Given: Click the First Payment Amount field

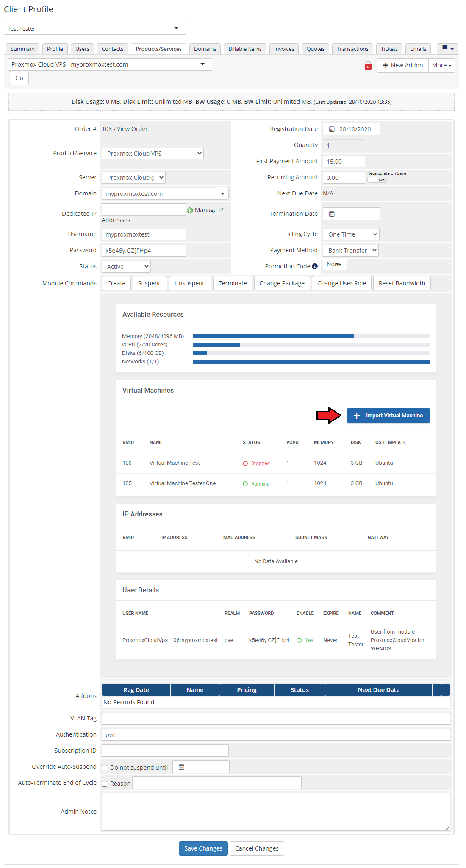Looking at the screenshot, I should pos(344,161).
